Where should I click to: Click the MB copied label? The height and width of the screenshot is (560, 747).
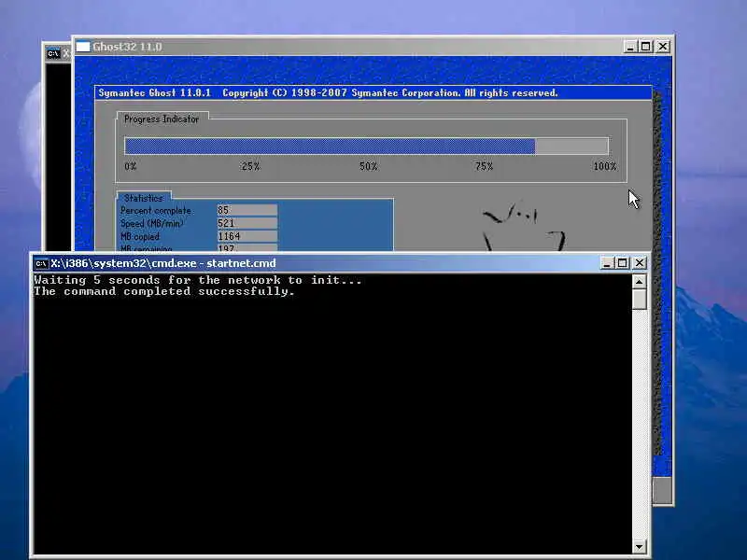pyautogui.click(x=140, y=237)
